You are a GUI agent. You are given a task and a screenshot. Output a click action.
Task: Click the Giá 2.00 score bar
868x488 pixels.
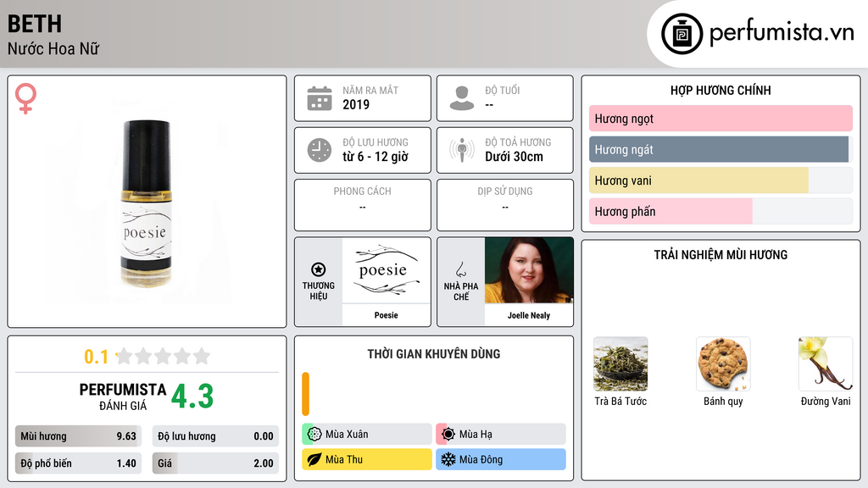coord(215,463)
